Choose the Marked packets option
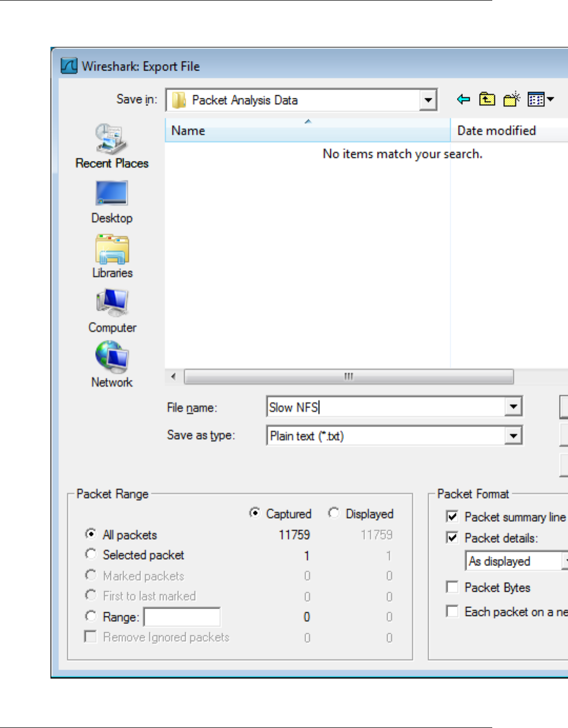 tap(90, 575)
